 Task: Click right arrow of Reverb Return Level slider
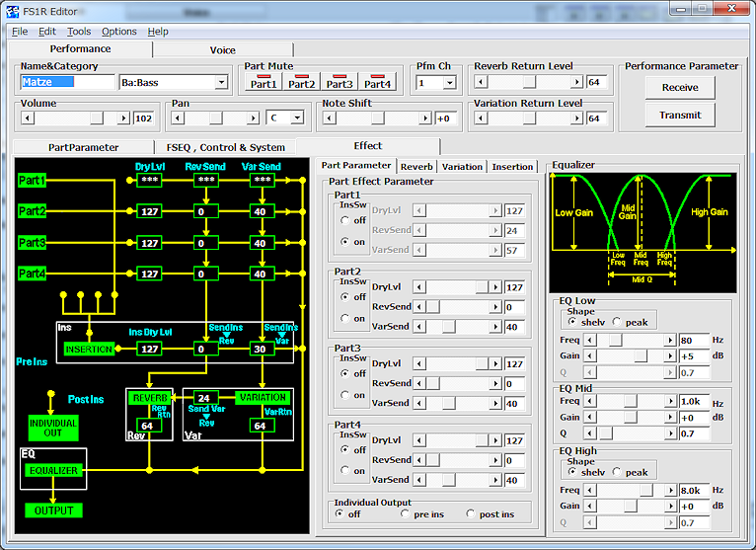coord(576,82)
